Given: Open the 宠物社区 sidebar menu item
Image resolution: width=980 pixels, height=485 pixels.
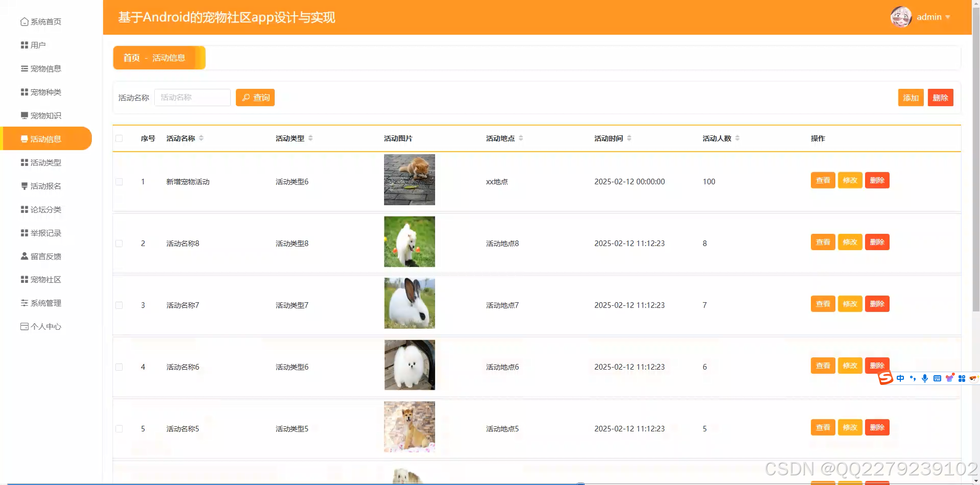Looking at the screenshot, I should tap(45, 279).
